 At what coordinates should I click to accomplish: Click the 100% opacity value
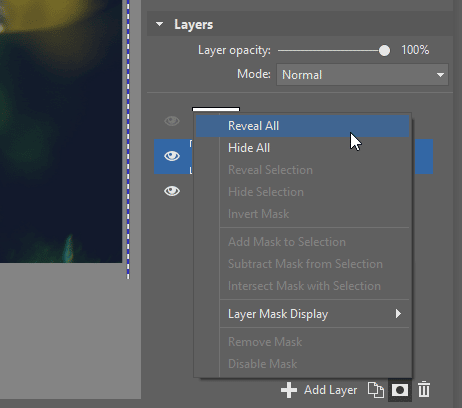pos(415,50)
